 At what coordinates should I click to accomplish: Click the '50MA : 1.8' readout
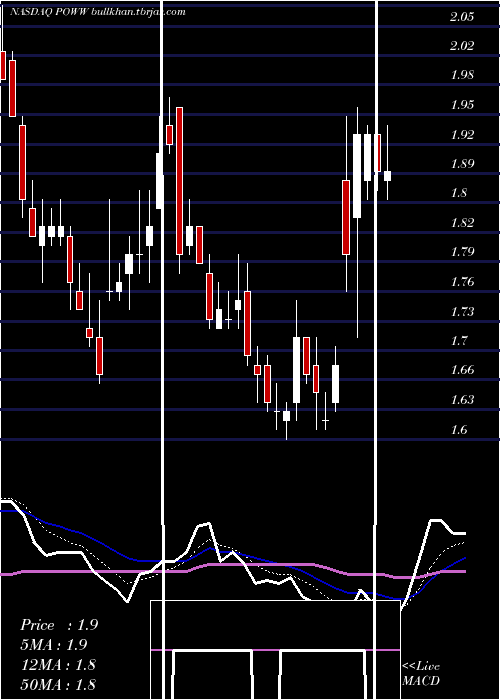(x=58, y=684)
